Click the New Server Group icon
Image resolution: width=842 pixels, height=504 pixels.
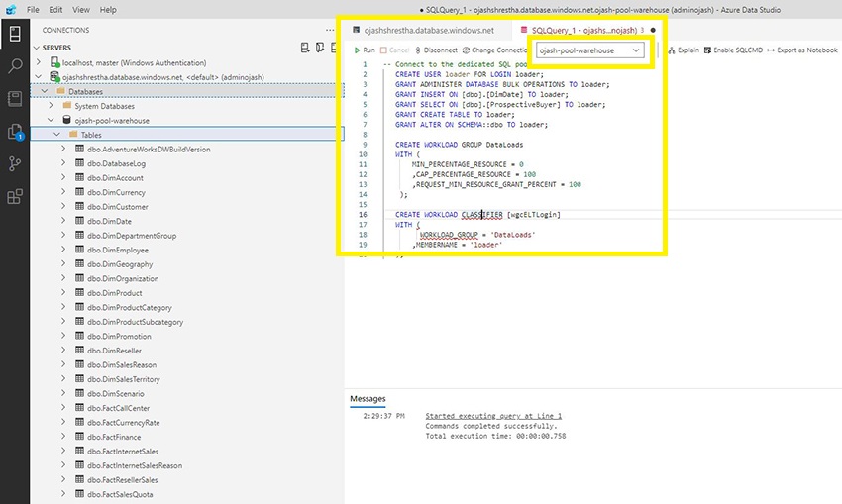[321, 48]
